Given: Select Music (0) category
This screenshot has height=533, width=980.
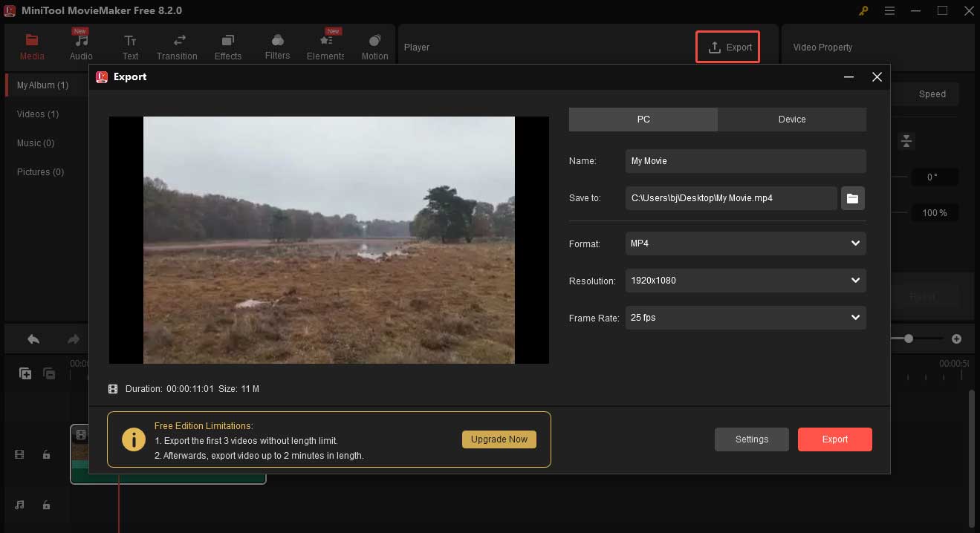Looking at the screenshot, I should [x=36, y=143].
